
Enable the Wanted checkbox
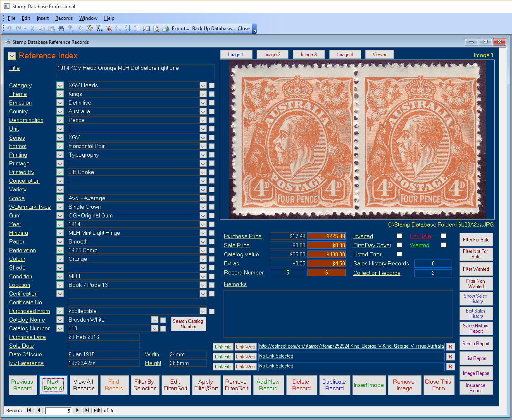coord(443,245)
